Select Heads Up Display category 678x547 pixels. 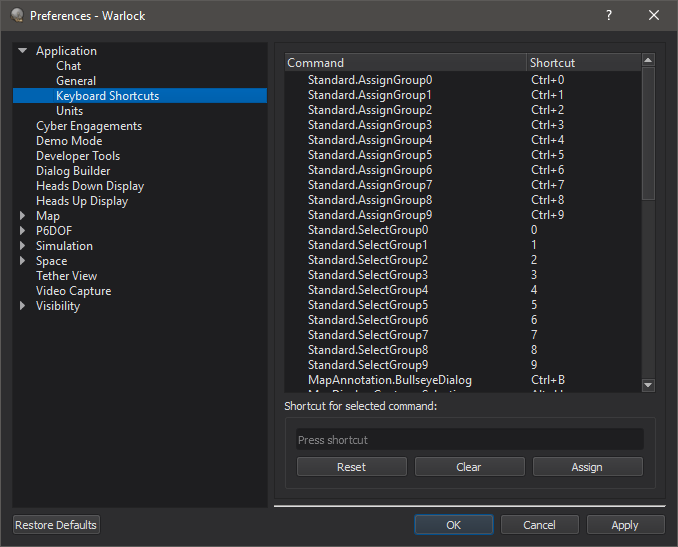[x=82, y=201]
